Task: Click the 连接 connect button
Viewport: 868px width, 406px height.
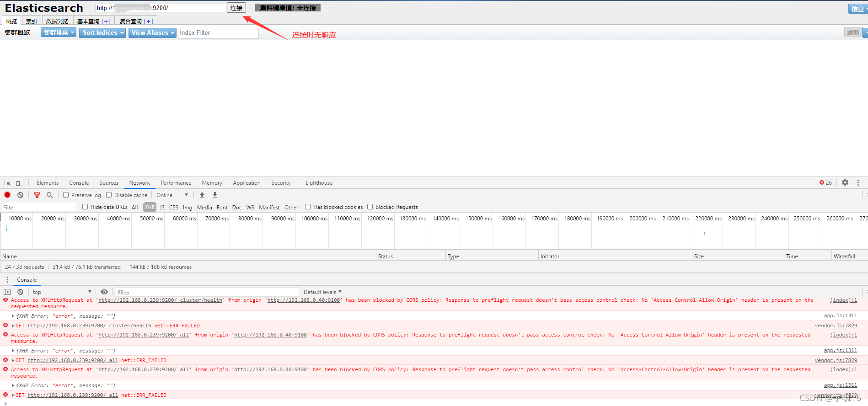Action: tap(236, 8)
